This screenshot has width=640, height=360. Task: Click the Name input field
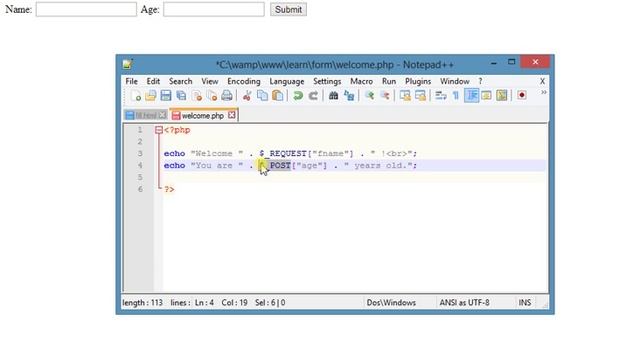coord(86,9)
